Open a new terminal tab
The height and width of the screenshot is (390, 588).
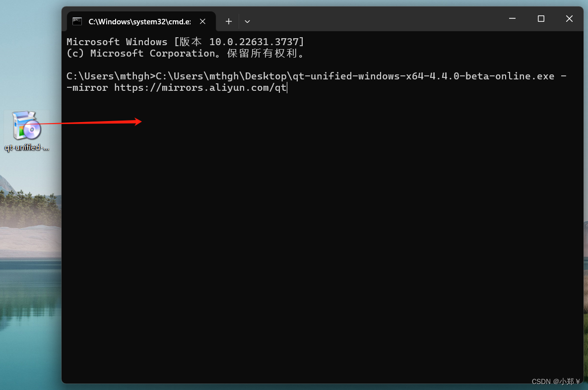[228, 21]
